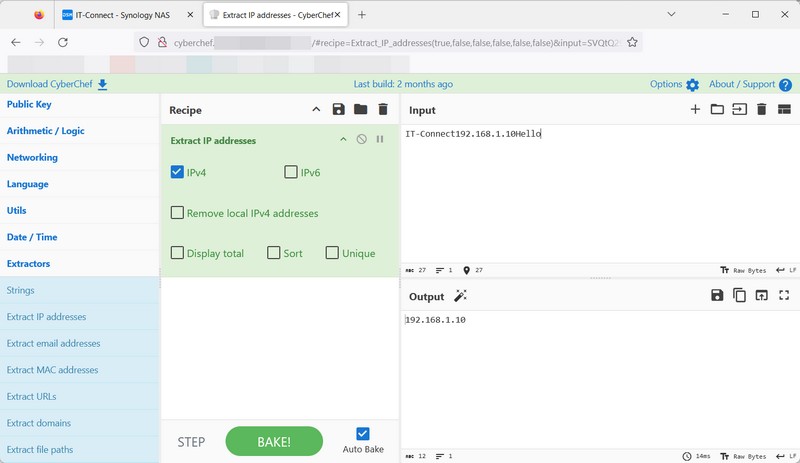The width and height of the screenshot is (800, 463).
Task: Expand the Arithmetic / Logic category
Action: click(80, 131)
